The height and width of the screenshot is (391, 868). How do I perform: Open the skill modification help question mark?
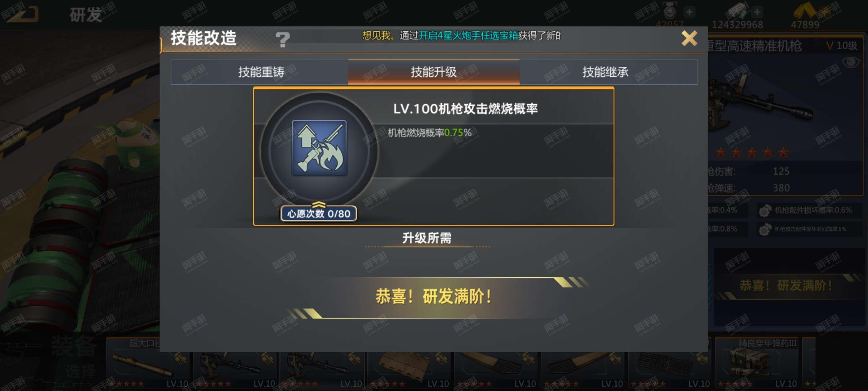point(282,39)
